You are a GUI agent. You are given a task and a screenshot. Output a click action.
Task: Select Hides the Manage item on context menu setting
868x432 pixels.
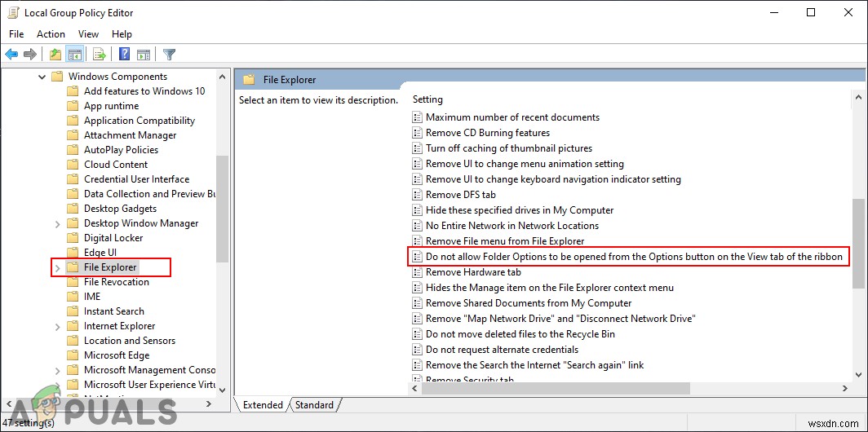(550, 288)
